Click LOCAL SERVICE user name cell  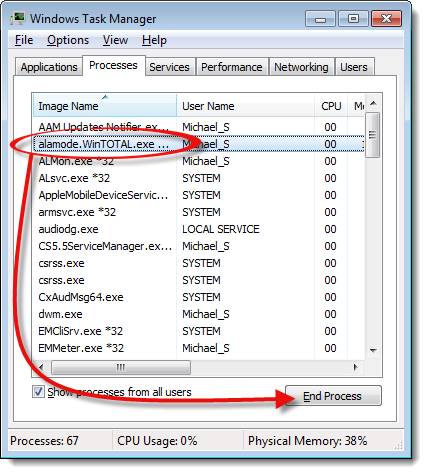[221, 229]
